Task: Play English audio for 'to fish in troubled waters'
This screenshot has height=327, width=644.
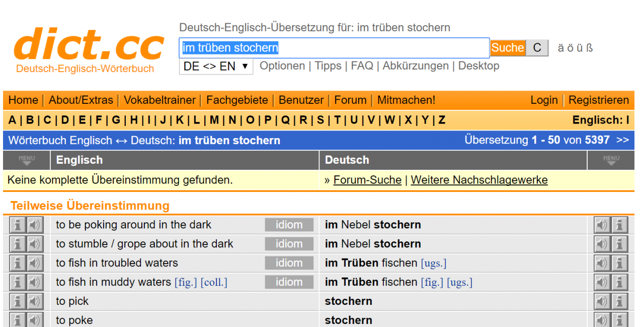Action: pos(35,263)
